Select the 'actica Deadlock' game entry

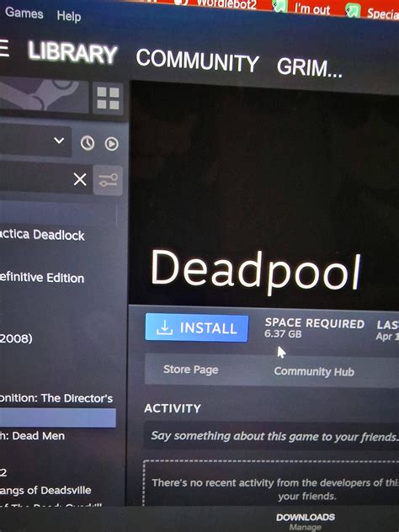[x=42, y=235]
